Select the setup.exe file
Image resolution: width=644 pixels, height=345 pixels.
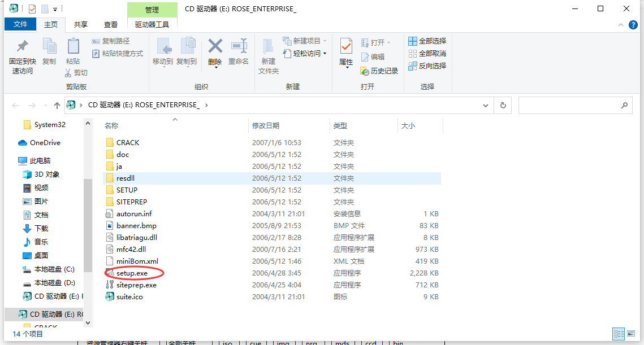click(x=132, y=273)
